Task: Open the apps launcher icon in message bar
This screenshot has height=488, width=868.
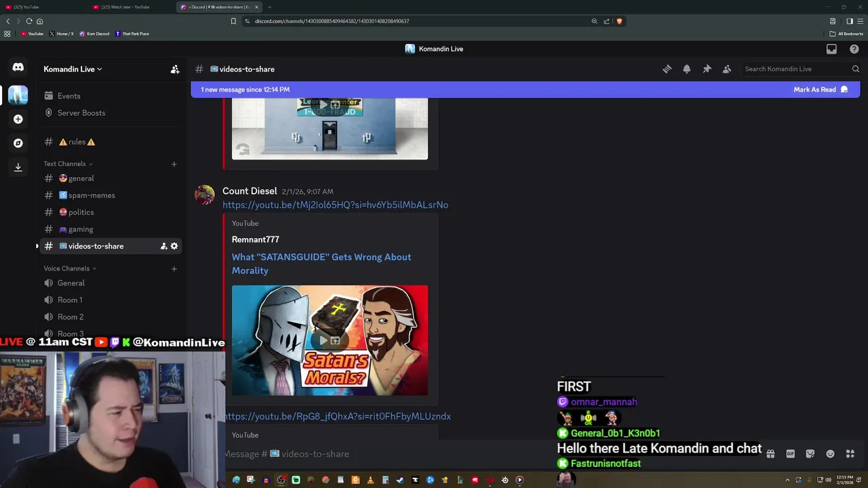Action: (850, 454)
